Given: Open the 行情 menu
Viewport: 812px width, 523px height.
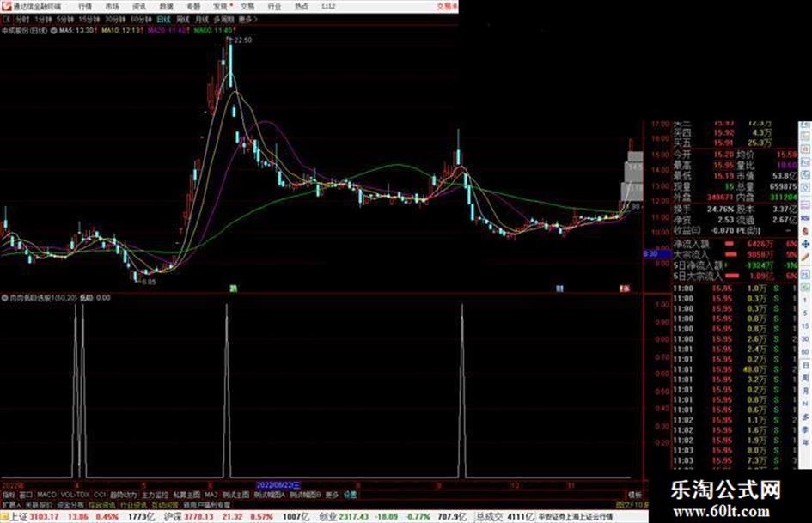Looking at the screenshot, I should pos(85,6).
